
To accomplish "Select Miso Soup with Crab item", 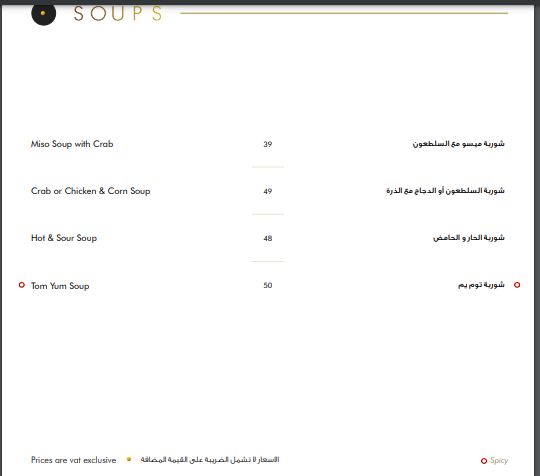I will point(72,144).
